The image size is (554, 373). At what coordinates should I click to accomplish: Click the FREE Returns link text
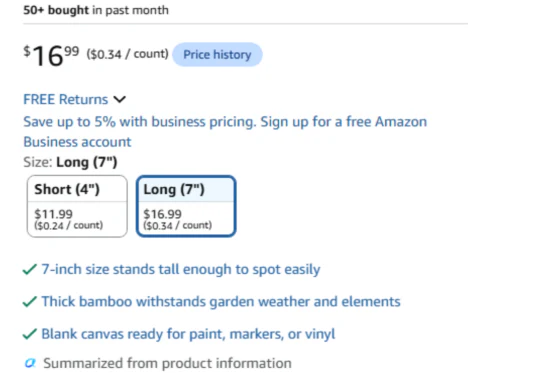click(66, 99)
